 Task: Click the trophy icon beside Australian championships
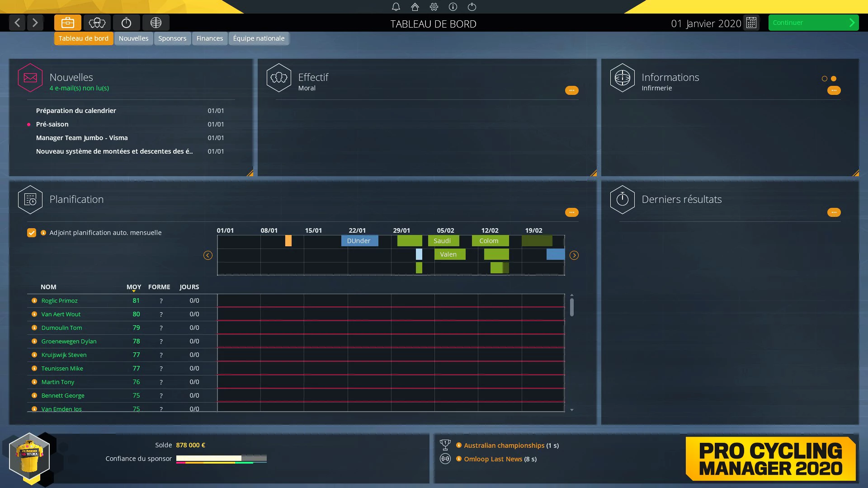[445, 445]
